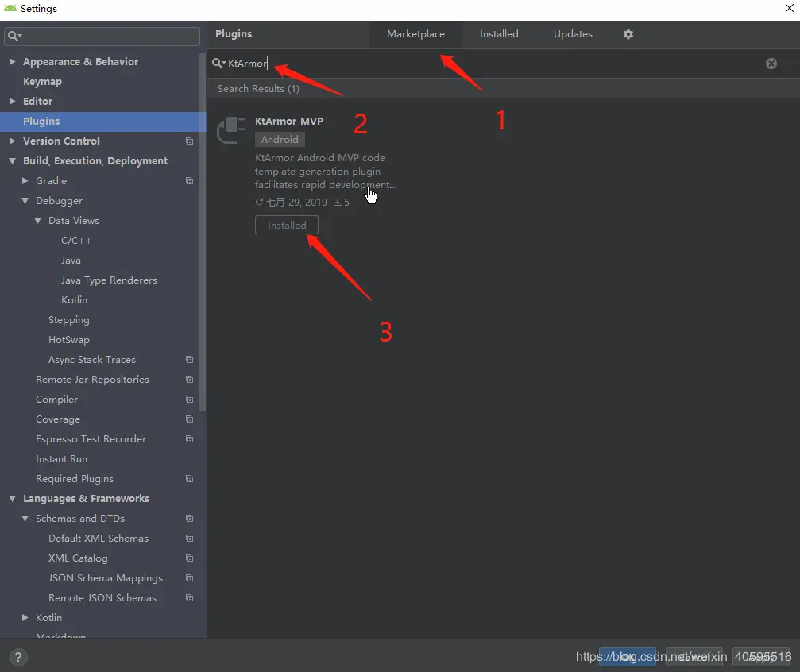Image resolution: width=800 pixels, height=672 pixels.
Task: Collapse Build, Execution, Deployment section
Action: coord(12,160)
